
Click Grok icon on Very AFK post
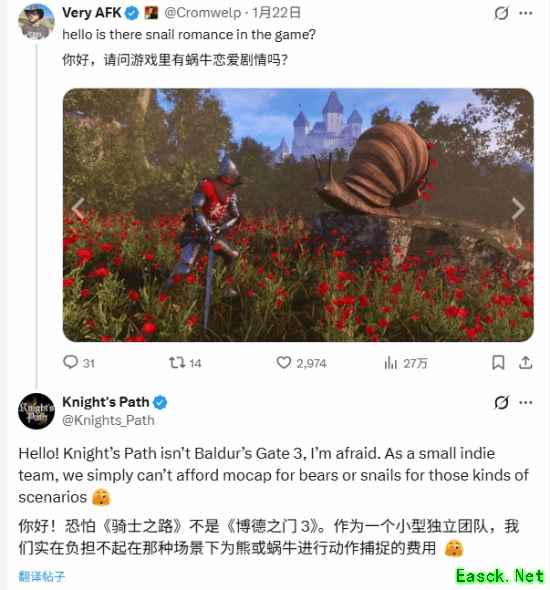coord(501,13)
